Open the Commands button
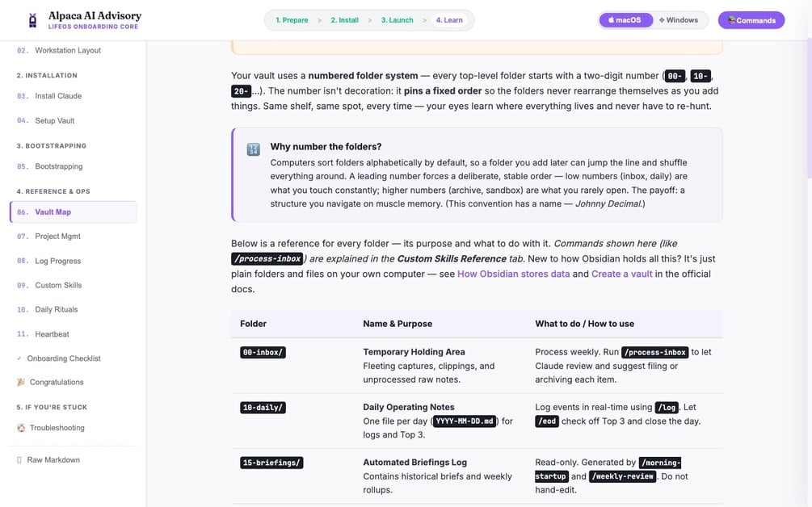812x507 pixels. pos(751,20)
